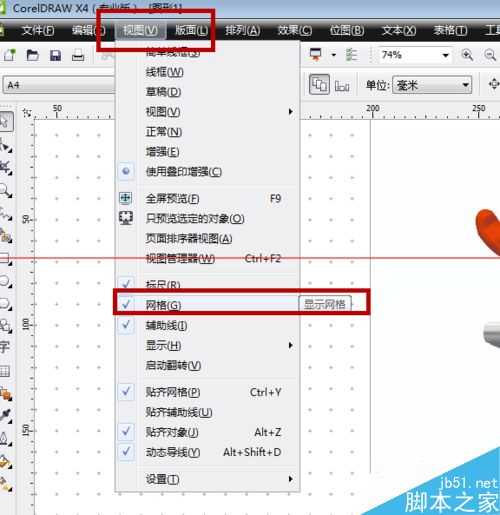Click the all pages layout icon
Screen dimensions: 500x515
319,85
